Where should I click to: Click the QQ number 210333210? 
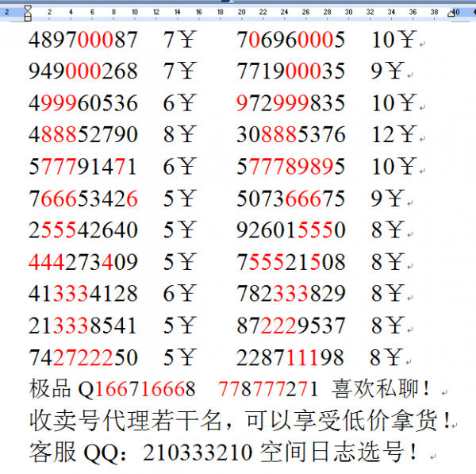198,453
